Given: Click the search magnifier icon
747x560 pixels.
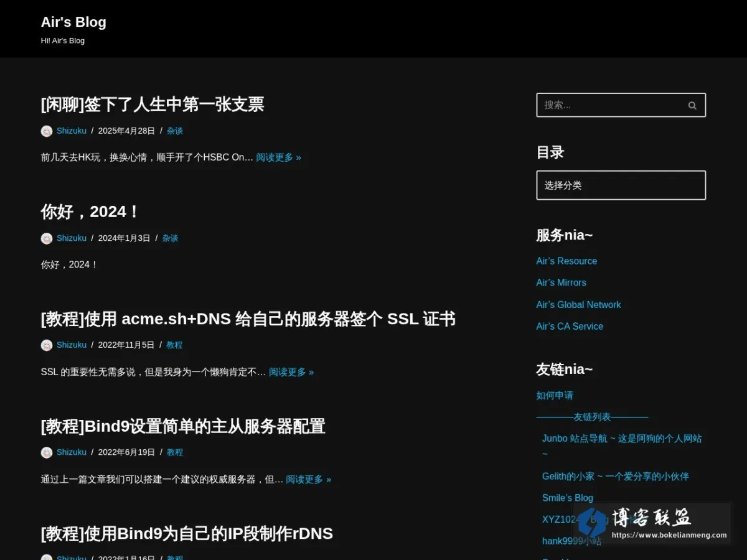Looking at the screenshot, I should (692, 105).
